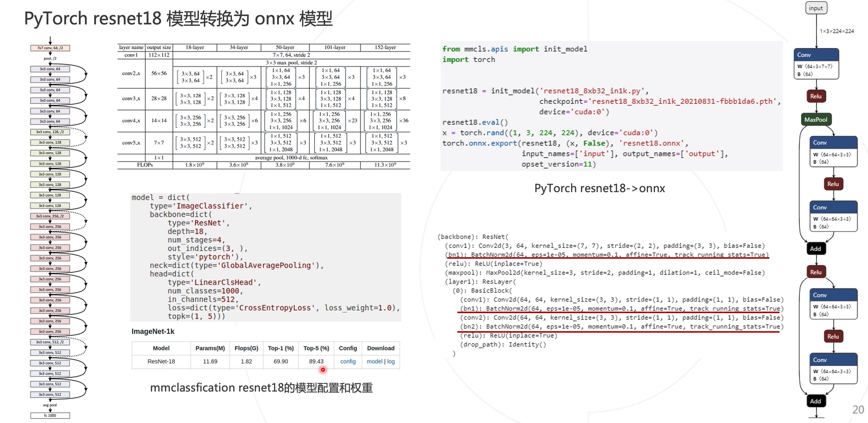Click the 'num_classes=1000,' config line
Screen dimensions: 868x423
[x=206, y=291]
